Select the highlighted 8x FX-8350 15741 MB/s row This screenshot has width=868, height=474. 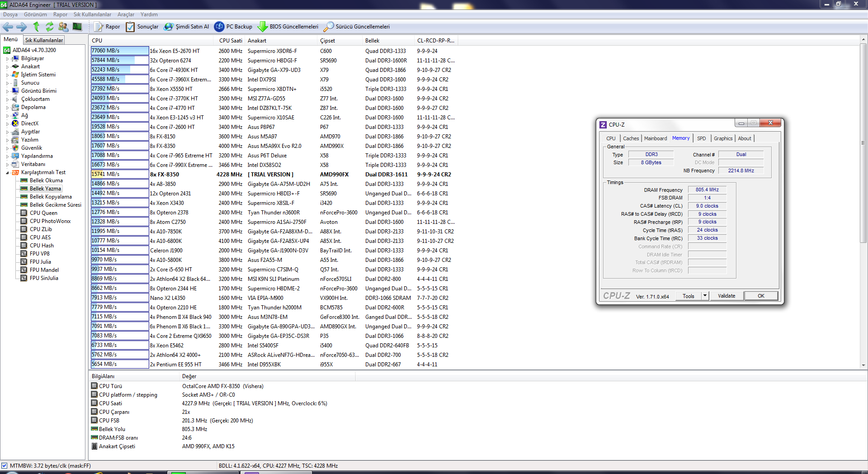[274, 174]
